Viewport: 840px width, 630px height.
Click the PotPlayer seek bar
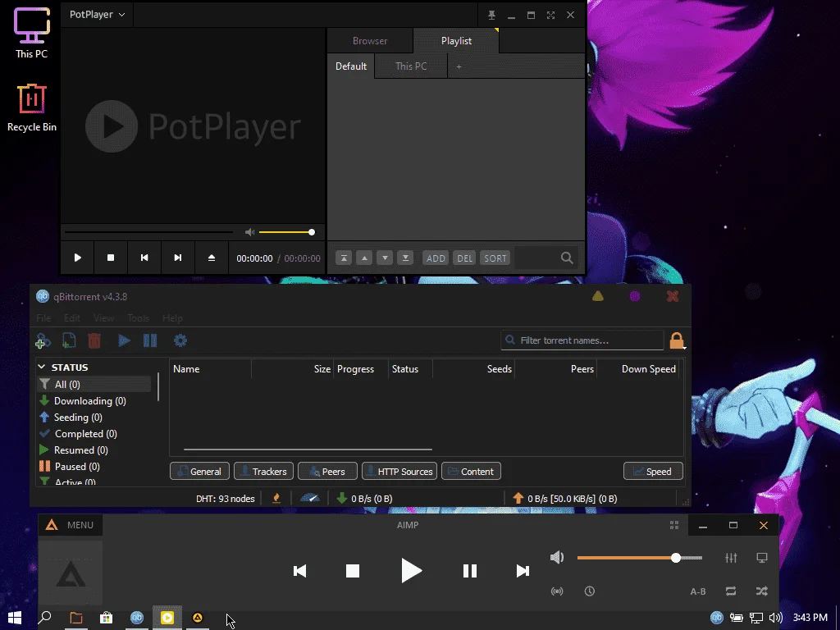(x=149, y=232)
